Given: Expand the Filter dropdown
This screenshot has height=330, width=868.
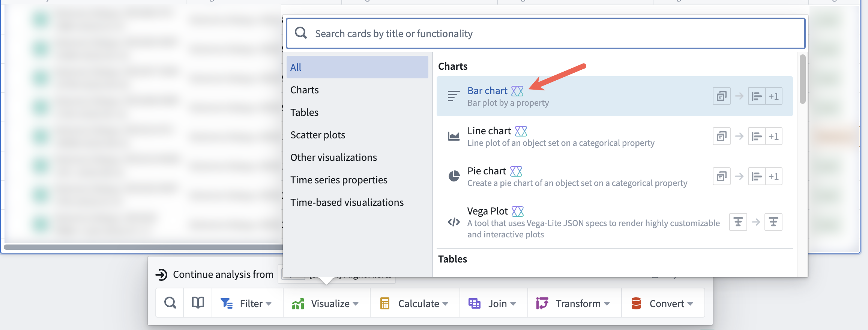Looking at the screenshot, I should pyautogui.click(x=246, y=303).
